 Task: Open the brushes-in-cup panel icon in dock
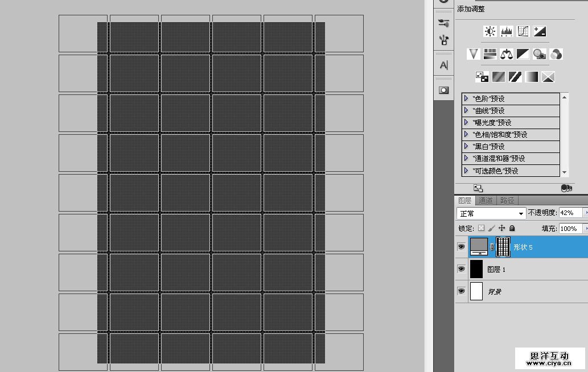coord(443,40)
